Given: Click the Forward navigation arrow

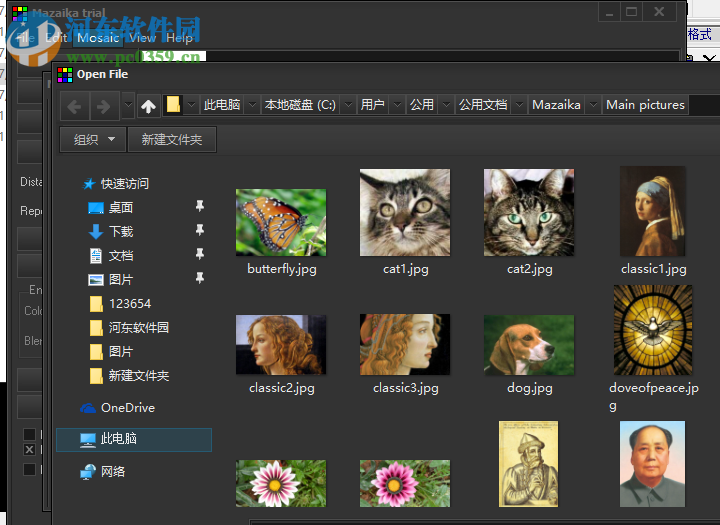Looking at the screenshot, I should point(104,106).
